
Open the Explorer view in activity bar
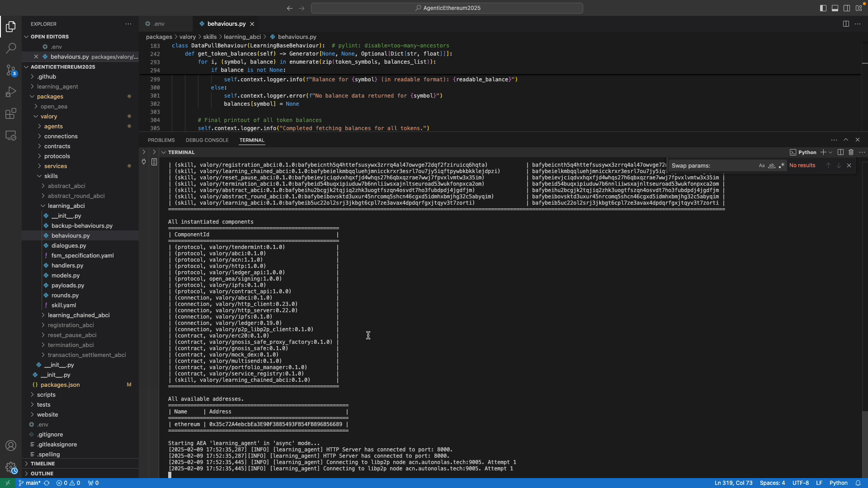coord(11,27)
